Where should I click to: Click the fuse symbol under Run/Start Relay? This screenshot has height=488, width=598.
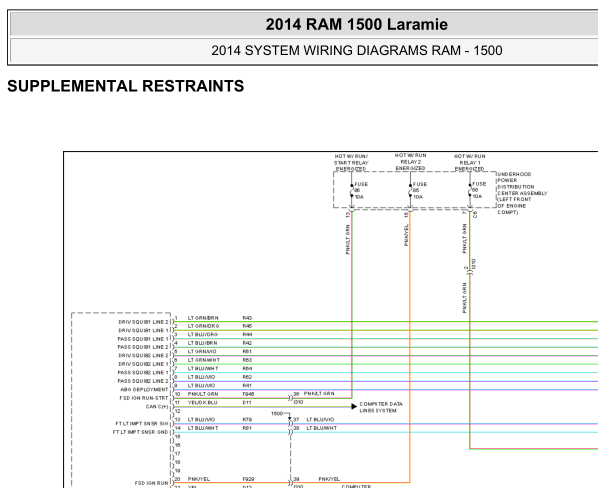click(352, 190)
